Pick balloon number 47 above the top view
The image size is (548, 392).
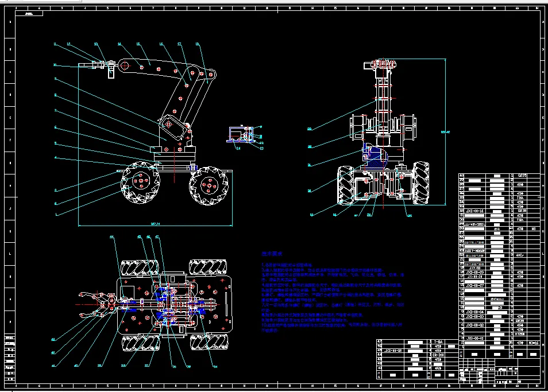[157, 237]
